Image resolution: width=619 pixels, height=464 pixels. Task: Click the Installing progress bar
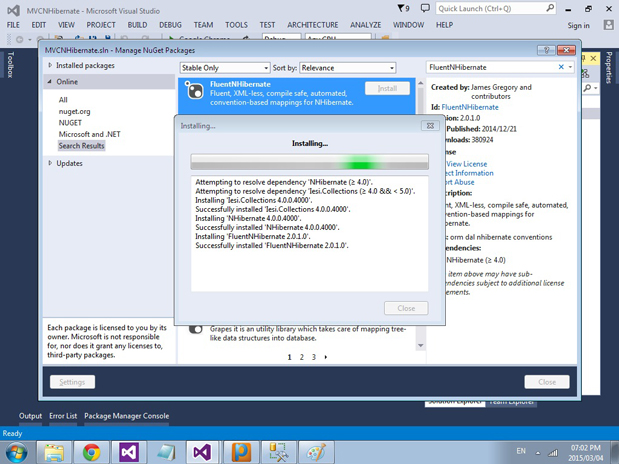(310, 162)
